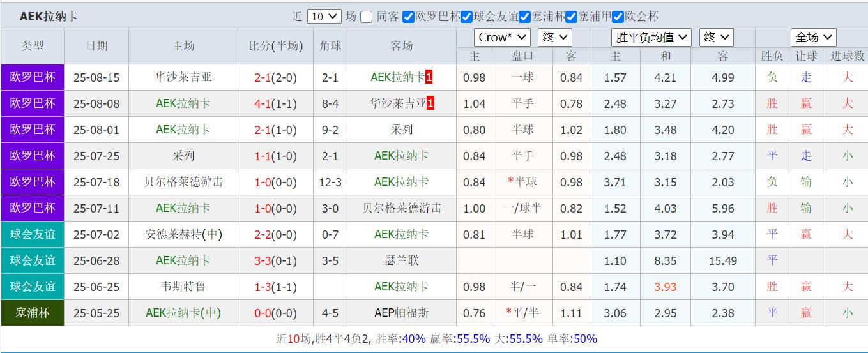The height and width of the screenshot is (353, 868).
Task: Open the recent matches count dropdown showing 10
Action: (324, 17)
